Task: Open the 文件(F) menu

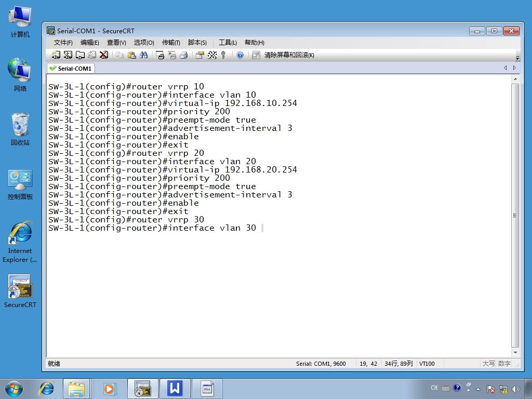Action: 63,43
